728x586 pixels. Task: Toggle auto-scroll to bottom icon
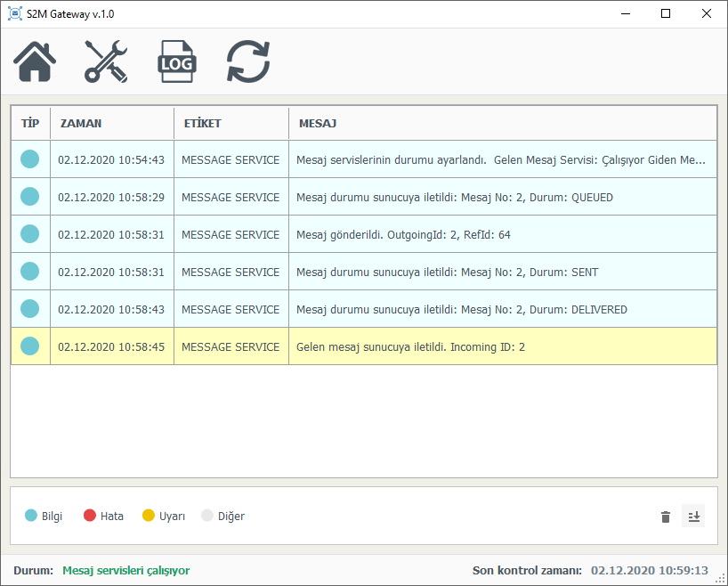click(x=693, y=517)
